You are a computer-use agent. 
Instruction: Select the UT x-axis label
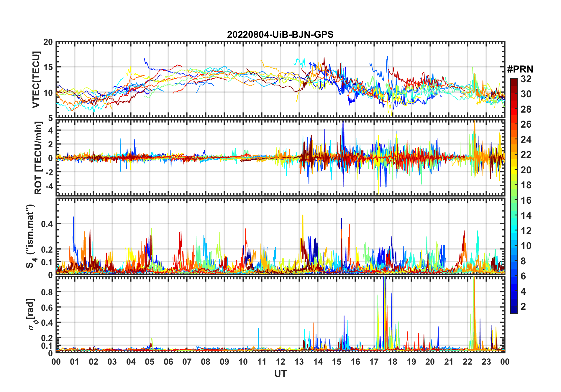280,374
